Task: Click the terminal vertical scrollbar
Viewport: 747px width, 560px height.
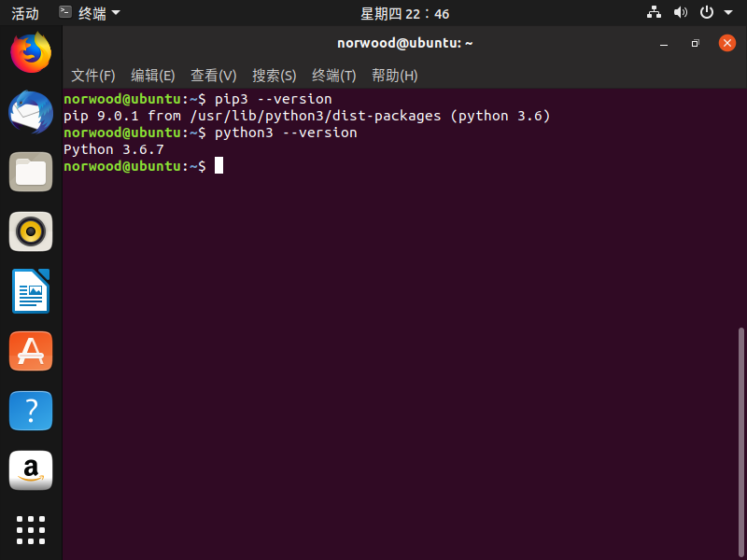Action: point(742,439)
